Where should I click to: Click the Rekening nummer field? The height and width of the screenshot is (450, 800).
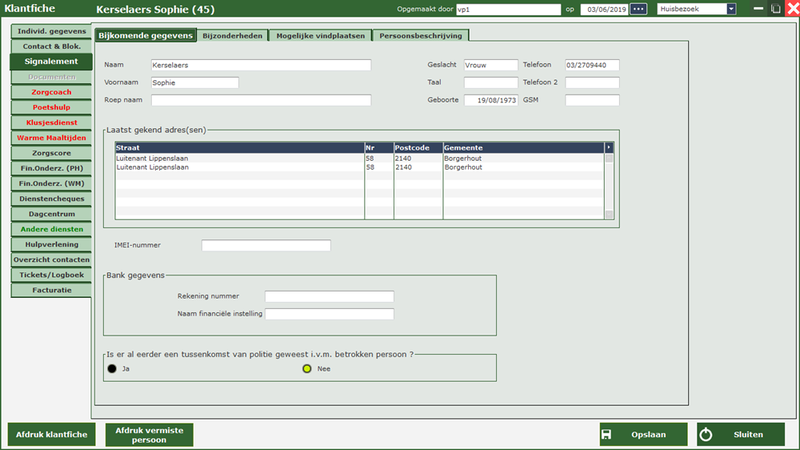point(329,296)
